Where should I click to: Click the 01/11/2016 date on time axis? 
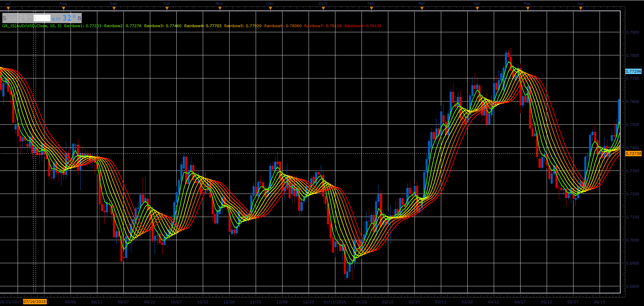pyautogui.click(x=335, y=302)
